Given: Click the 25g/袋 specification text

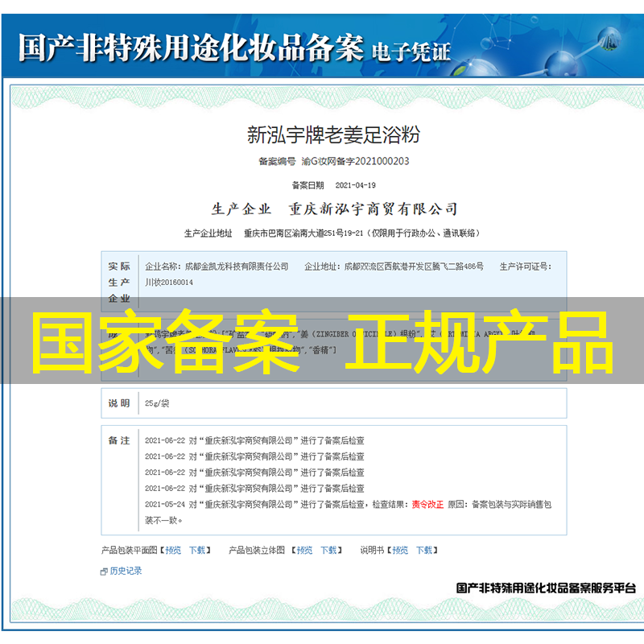Looking at the screenshot, I should (157, 403).
